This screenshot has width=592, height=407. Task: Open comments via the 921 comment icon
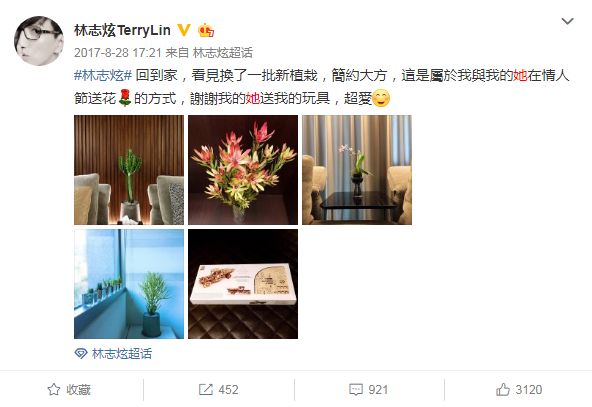[x=368, y=390]
